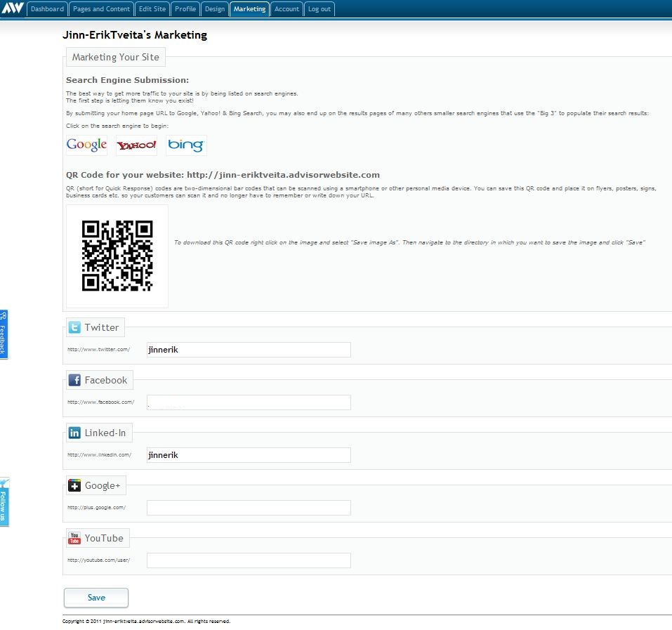Focus the Linked-In username field
672x630 pixels.
coord(249,455)
